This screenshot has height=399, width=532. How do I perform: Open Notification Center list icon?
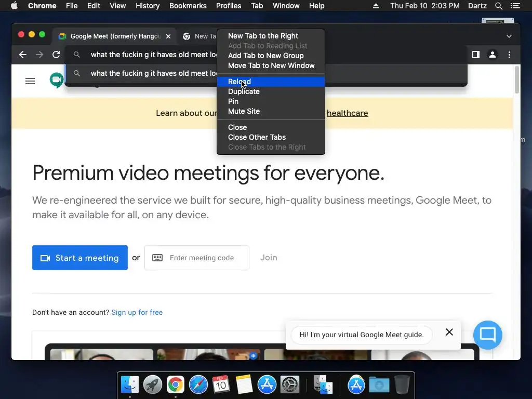click(x=515, y=6)
